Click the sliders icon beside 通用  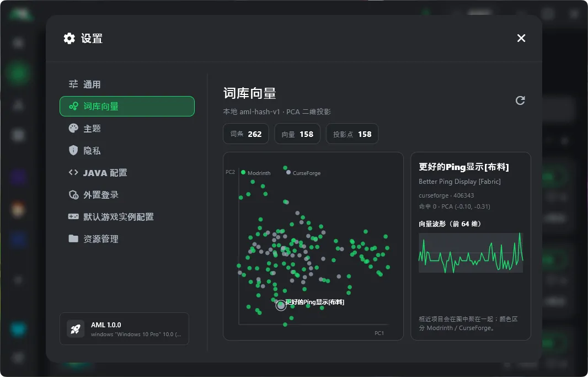coord(73,84)
